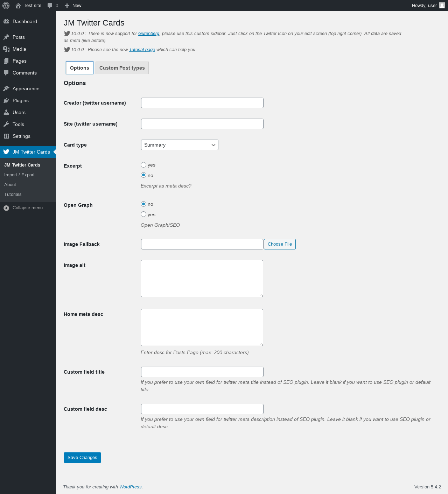Click the Pages icon in sidebar
This screenshot has height=494, width=448.
pyautogui.click(x=6, y=61)
